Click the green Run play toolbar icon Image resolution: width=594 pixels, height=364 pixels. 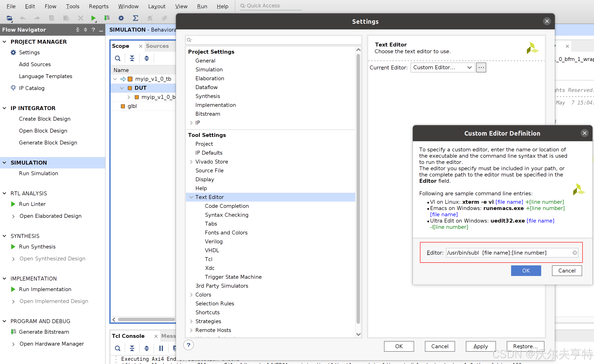click(93, 18)
